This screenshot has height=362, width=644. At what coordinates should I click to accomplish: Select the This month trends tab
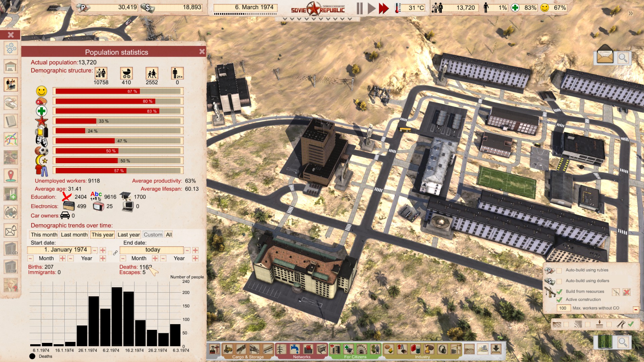[44, 235]
